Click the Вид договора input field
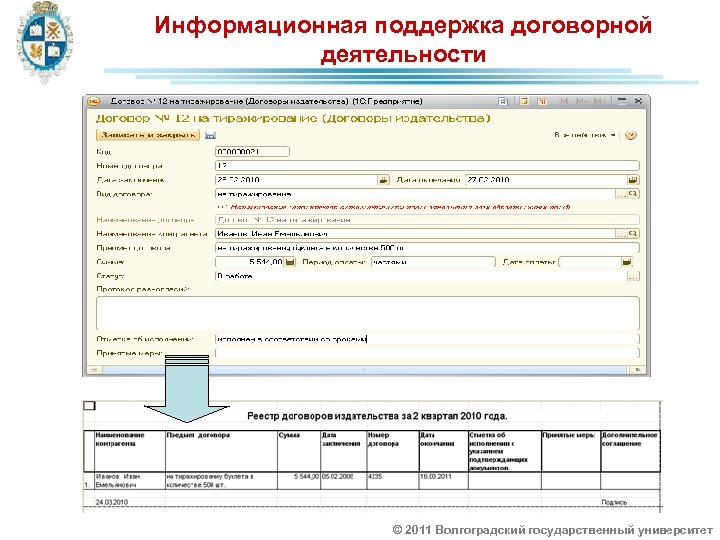 tap(415, 194)
